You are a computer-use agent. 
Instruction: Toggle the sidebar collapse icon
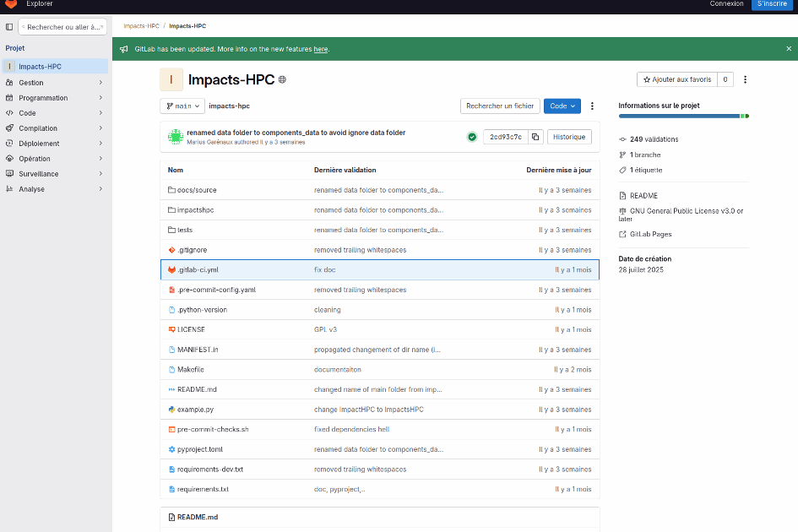coord(9,27)
